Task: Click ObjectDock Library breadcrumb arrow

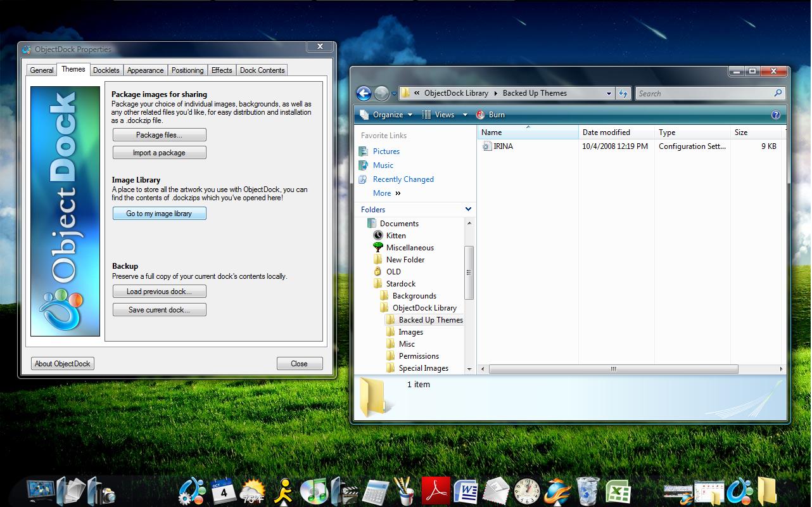Action: (496, 93)
